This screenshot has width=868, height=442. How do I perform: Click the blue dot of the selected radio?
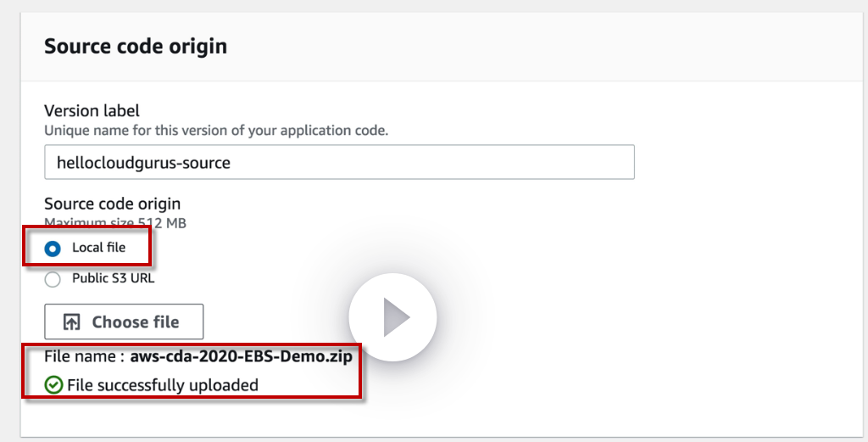coord(53,249)
